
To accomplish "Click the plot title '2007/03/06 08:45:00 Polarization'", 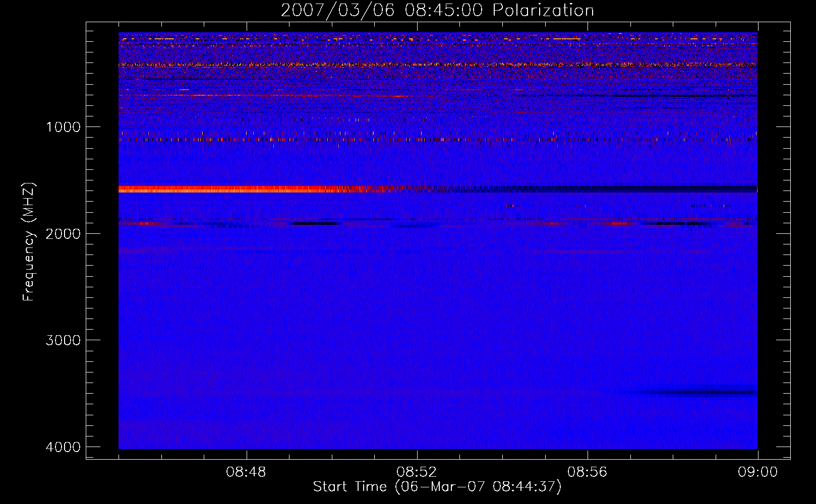I will (437, 10).
